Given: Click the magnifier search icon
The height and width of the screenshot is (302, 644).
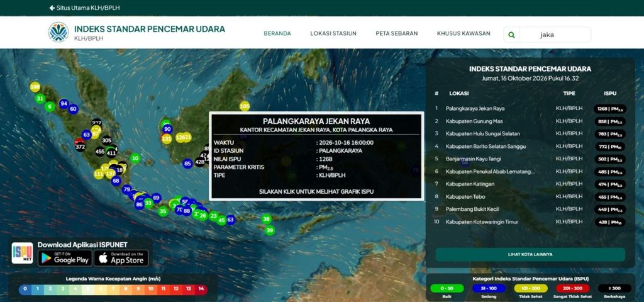Looking at the screenshot, I should pos(511,35).
